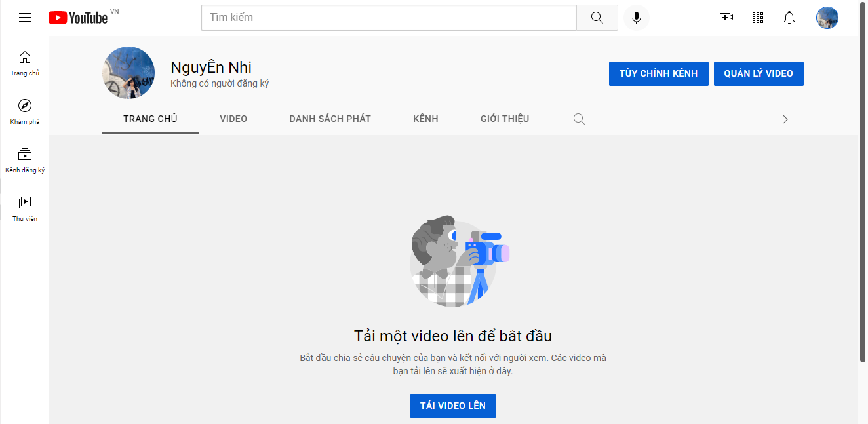Viewport: 868px width, 424px height.
Task: Click the search magnifier button
Action: (597, 18)
